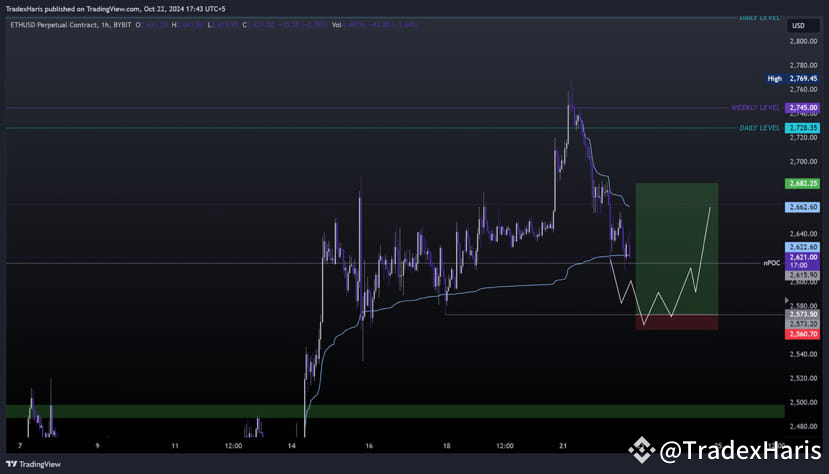
Task: Click the 2,640.00 price axis label
Action: coord(803,234)
